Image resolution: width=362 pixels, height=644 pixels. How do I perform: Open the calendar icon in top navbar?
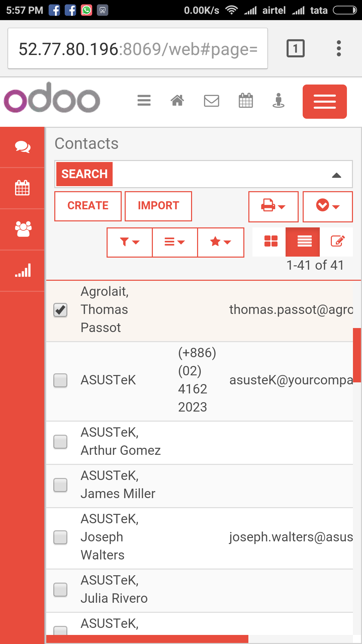click(x=246, y=100)
